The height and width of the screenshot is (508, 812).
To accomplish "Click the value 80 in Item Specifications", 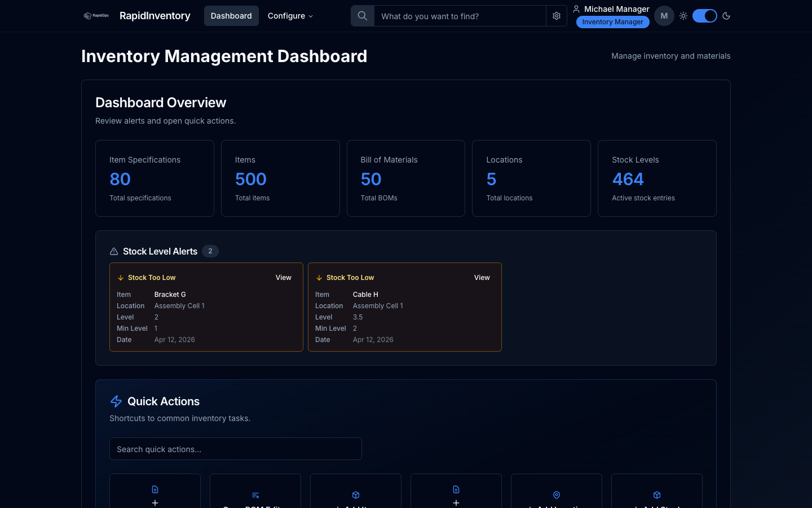I will [120, 179].
